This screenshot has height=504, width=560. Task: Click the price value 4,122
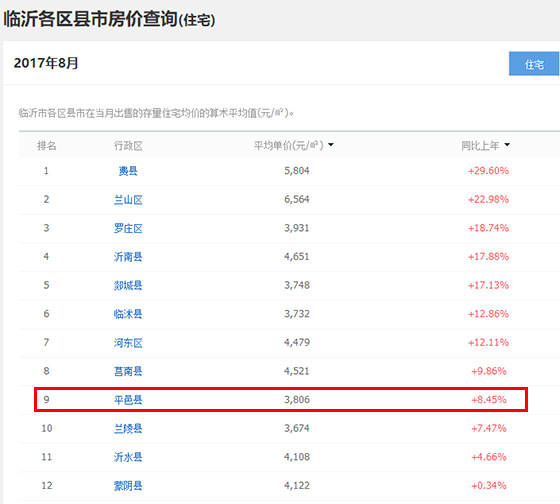pos(297,485)
